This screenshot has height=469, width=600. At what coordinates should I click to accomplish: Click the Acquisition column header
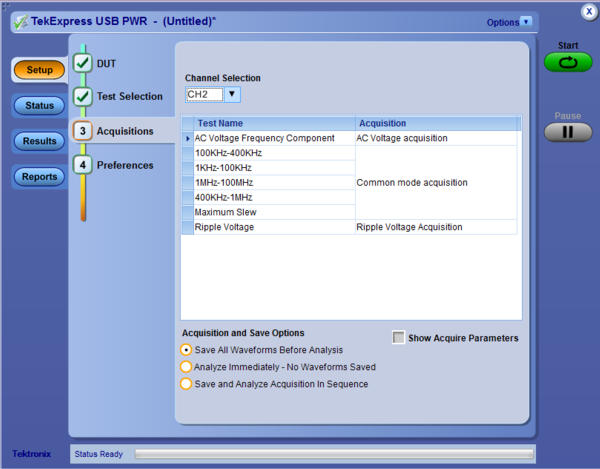point(438,124)
